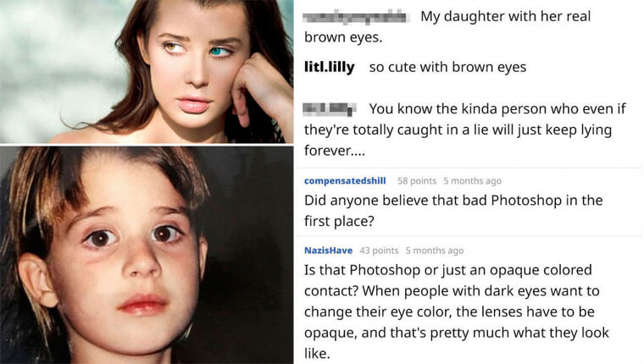
Task: Open the compensatedshill username link
Action: [345, 181]
